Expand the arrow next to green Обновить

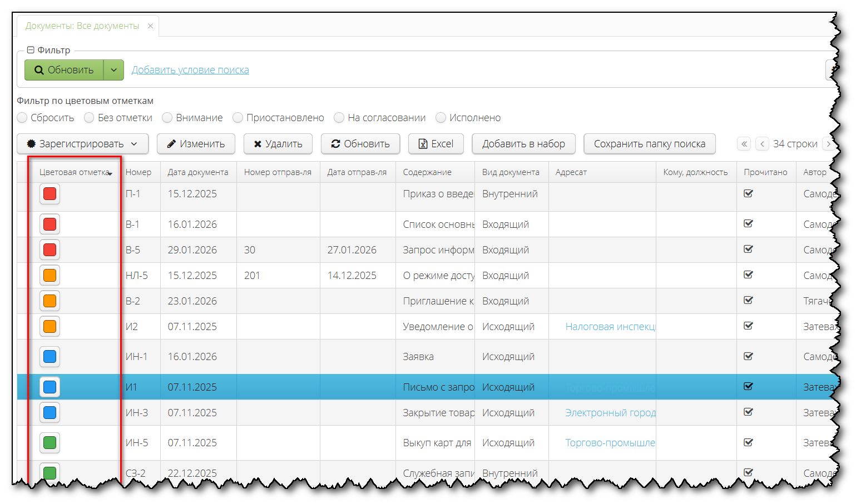click(113, 70)
